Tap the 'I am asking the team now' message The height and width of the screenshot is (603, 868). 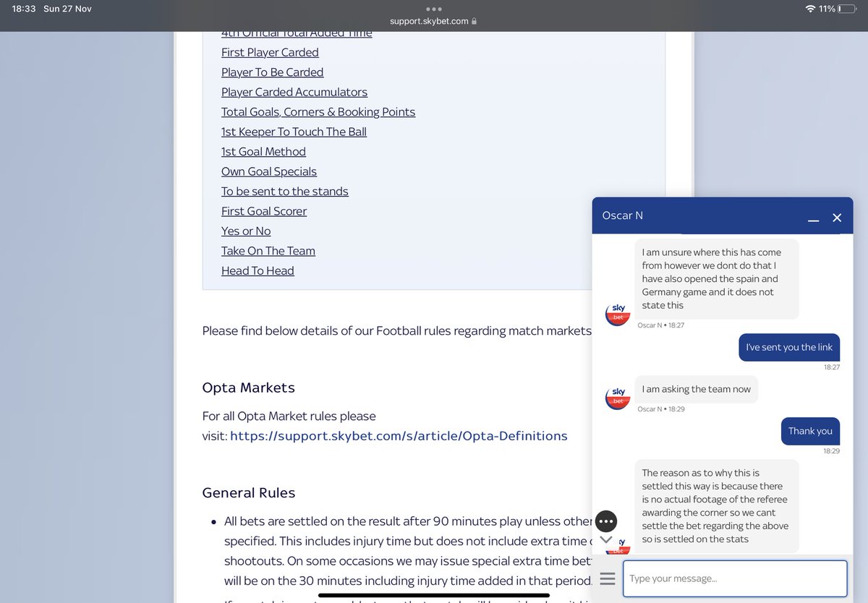tap(697, 389)
